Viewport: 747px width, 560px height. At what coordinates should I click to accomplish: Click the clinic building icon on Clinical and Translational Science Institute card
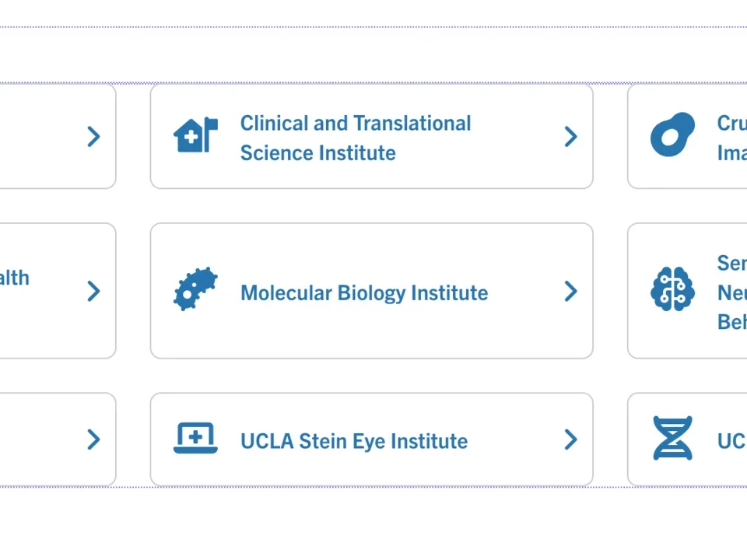pyautogui.click(x=195, y=136)
